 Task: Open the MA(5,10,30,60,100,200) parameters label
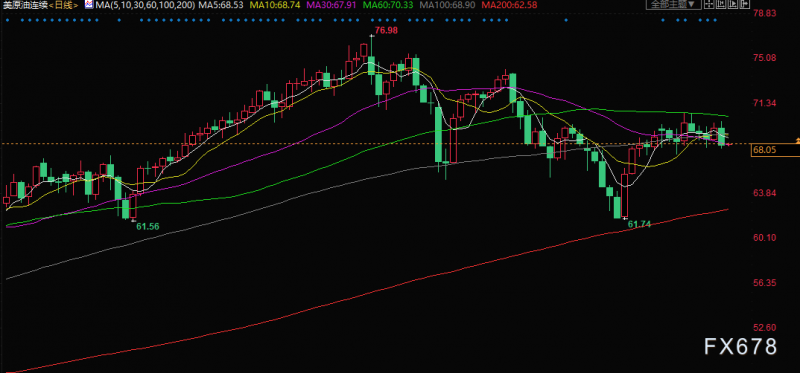coord(145,5)
